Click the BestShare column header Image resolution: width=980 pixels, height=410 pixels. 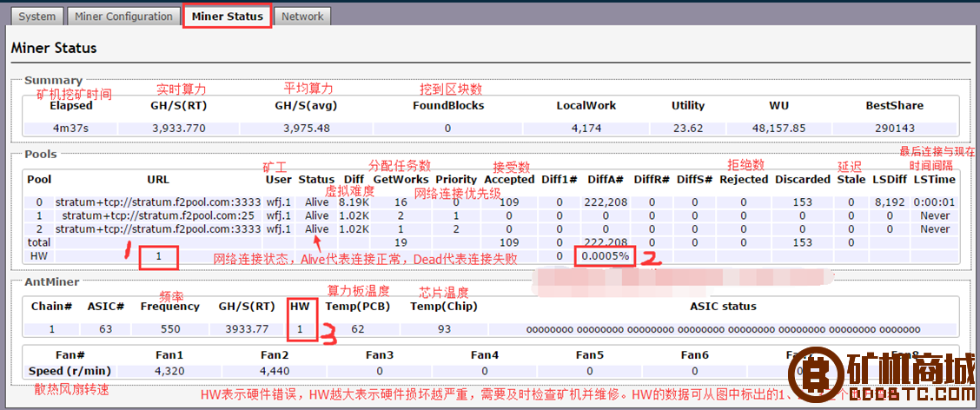894,106
